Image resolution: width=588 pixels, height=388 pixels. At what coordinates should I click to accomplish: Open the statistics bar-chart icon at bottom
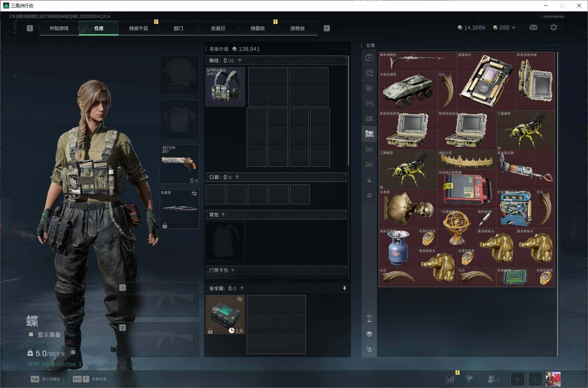pyautogui.click(x=450, y=379)
